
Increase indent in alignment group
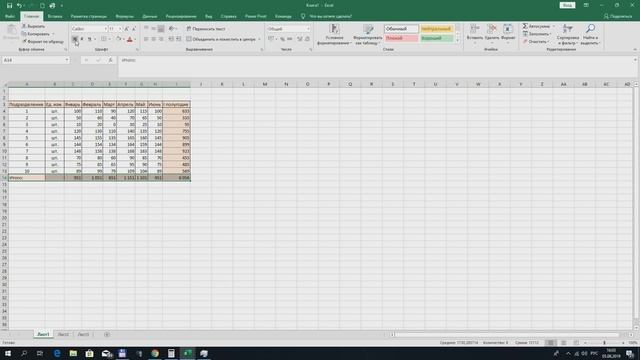tap(178, 39)
